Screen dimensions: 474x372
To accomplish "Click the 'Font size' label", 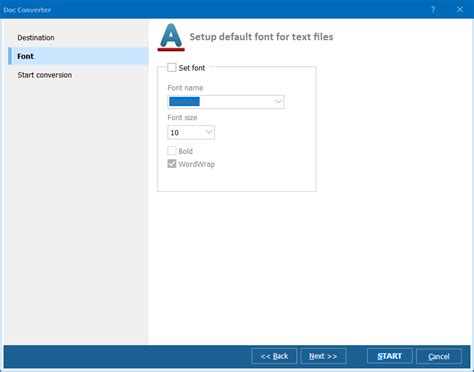I will click(x=182, y=117).
